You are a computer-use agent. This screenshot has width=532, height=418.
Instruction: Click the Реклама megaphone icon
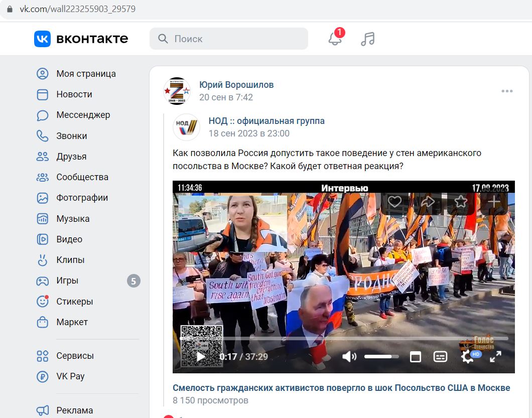coord(43,410)
